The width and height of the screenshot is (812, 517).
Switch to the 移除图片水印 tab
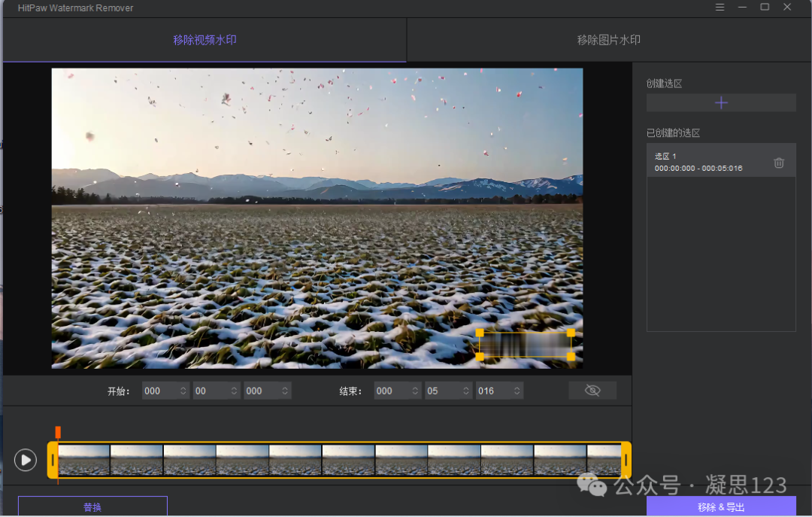click(x=609, y=40)
